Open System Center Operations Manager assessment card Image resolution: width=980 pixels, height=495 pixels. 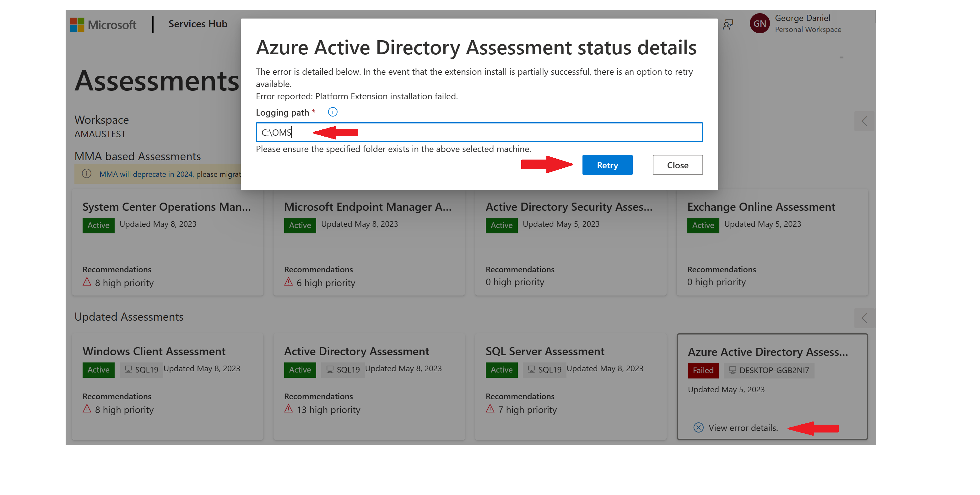pos(167,242)
